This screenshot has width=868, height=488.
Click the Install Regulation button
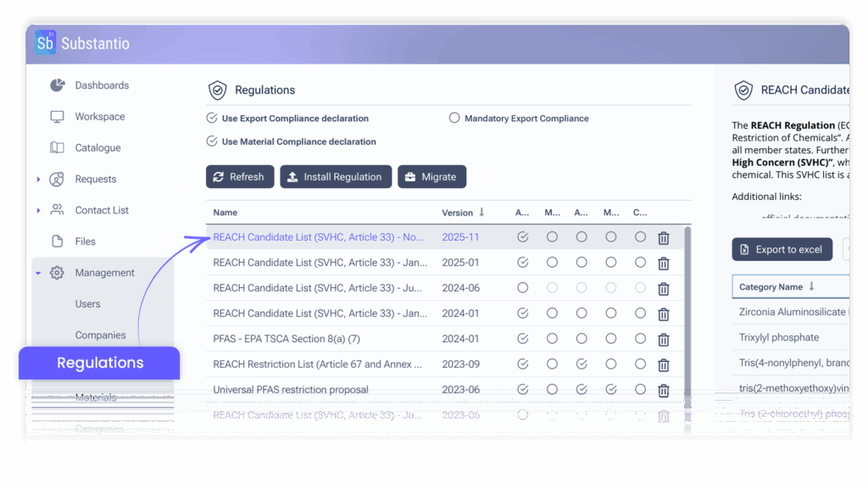[x=336, y=176]
